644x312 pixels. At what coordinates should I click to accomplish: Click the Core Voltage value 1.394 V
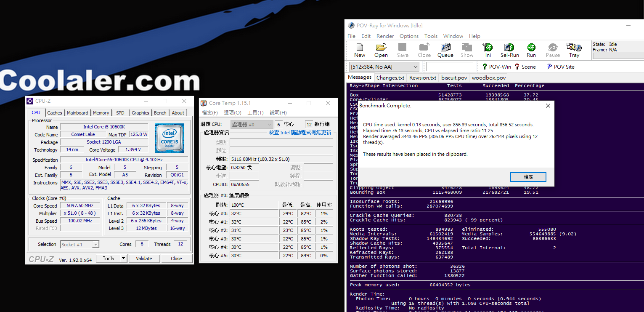pyautogui.click(x=133, y=149)
